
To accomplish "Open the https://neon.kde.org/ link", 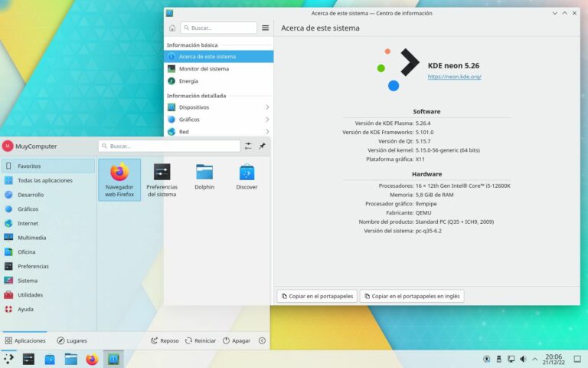I will click(x=455, y=77).
